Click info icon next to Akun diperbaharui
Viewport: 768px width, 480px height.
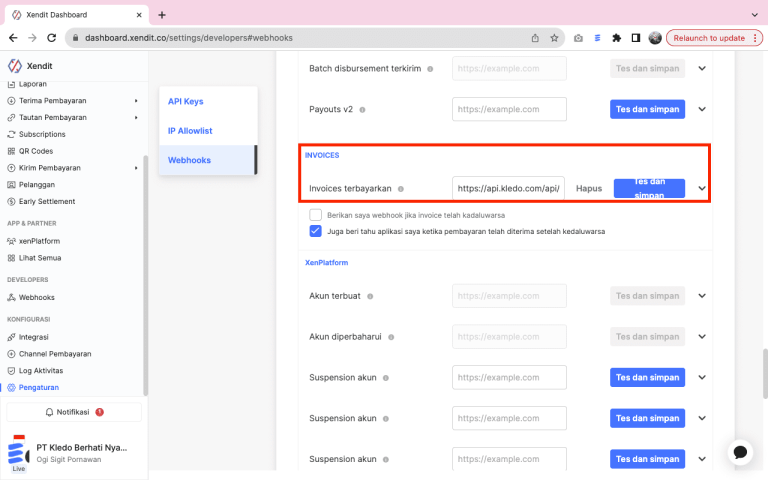click(x=391, y=337)
